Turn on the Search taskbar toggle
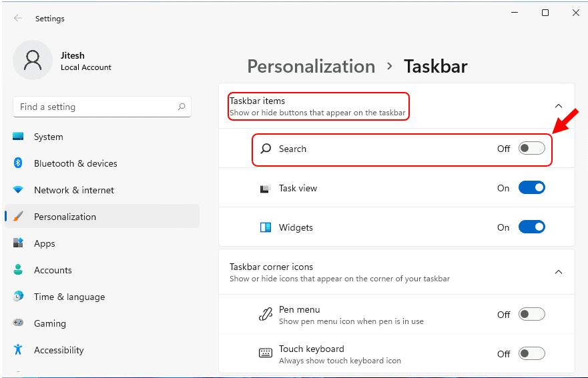Screen dimensions: 588x378 [x=531, y=149]
